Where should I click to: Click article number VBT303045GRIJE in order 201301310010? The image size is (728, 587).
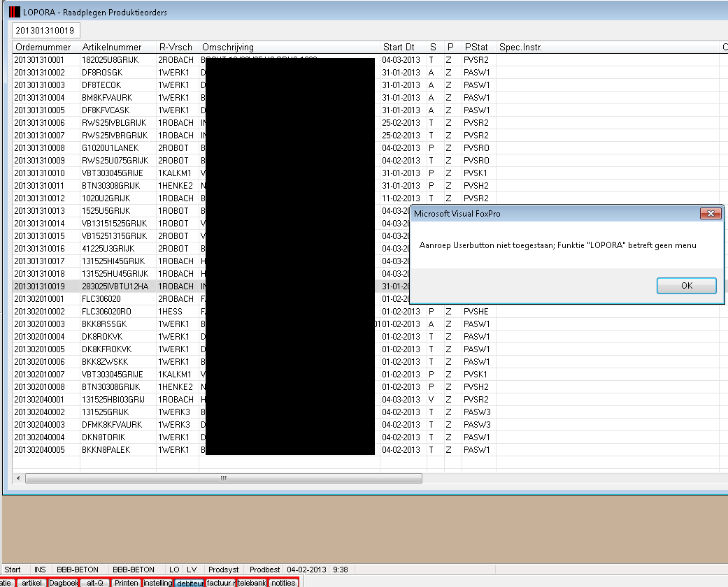(x=113, y=173)
